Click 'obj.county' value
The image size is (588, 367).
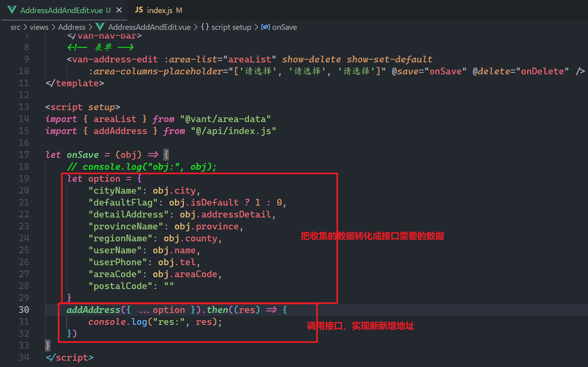[x=191, y=238]
